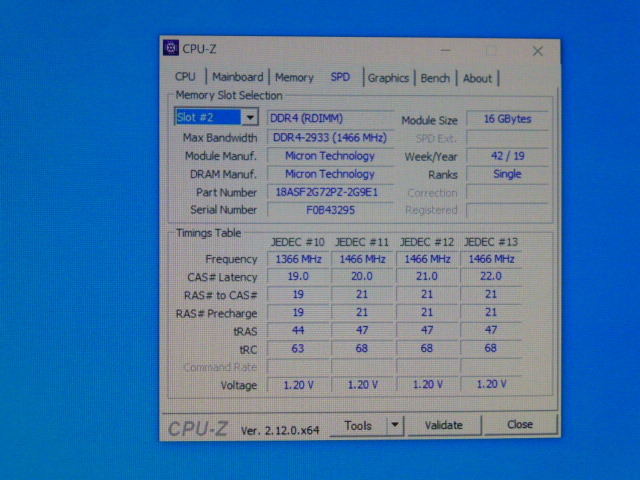Image resolution: width=640 pixels, height=480 pixels.
Task: Click the 22.0 CAS# Latency cell
Action: point(491,276)
